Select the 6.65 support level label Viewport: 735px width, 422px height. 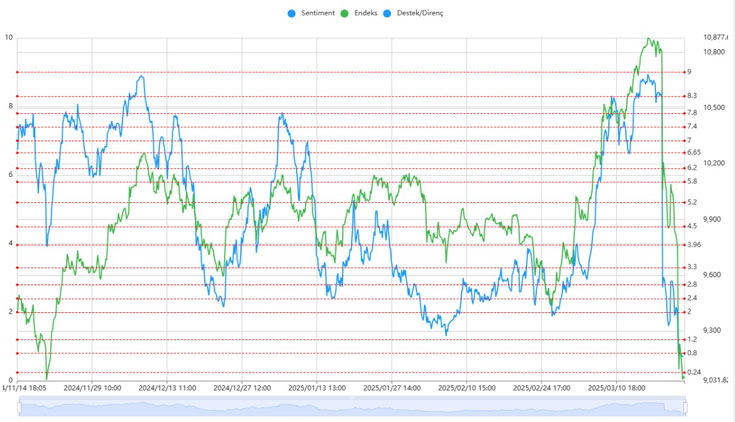[694, 153]
